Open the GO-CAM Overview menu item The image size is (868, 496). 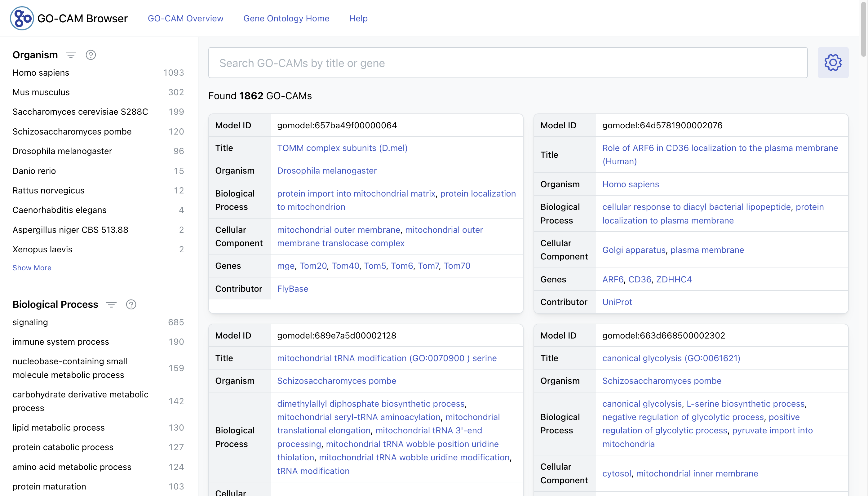pos(185,18)
